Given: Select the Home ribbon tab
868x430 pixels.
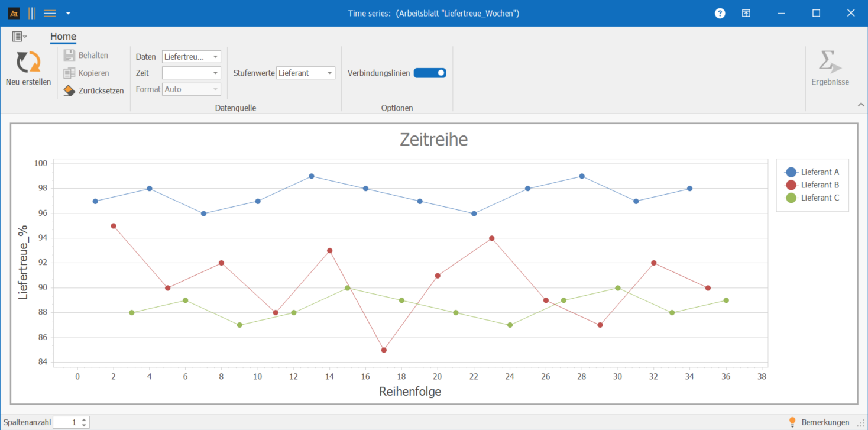Looking at the screenshot, I should (x=63, y=37).
